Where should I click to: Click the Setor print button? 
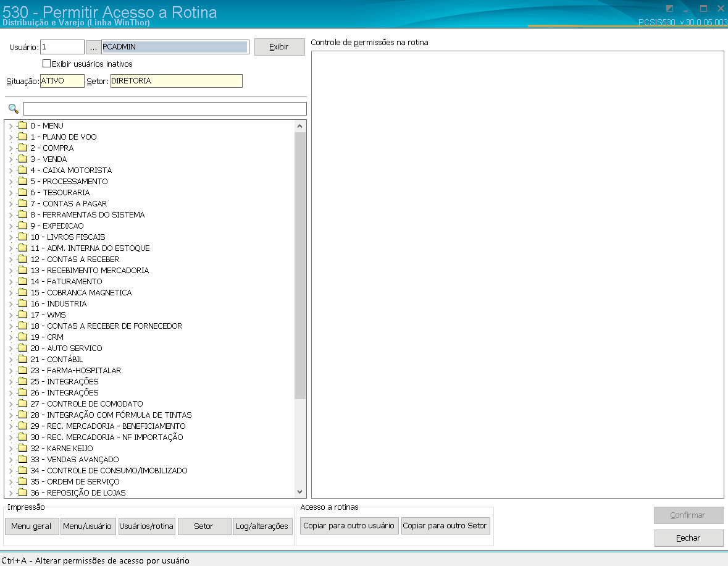pos(203,526)
